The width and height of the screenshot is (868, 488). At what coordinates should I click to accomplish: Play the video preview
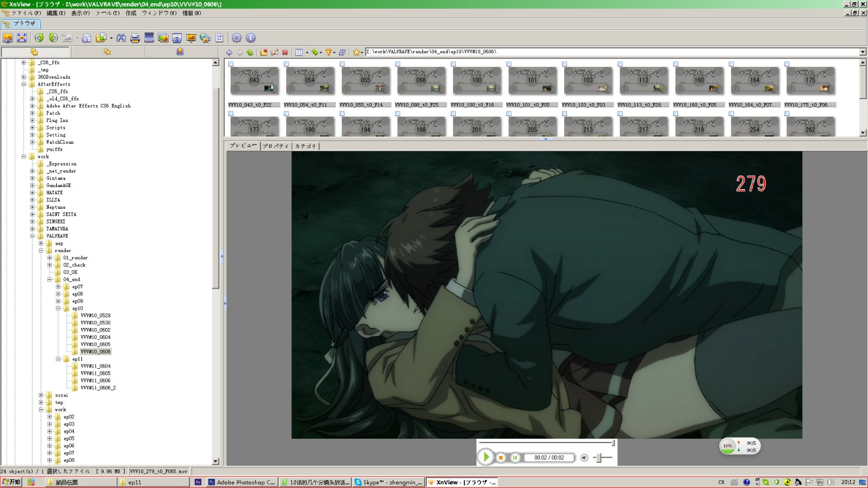pos(486,457)
